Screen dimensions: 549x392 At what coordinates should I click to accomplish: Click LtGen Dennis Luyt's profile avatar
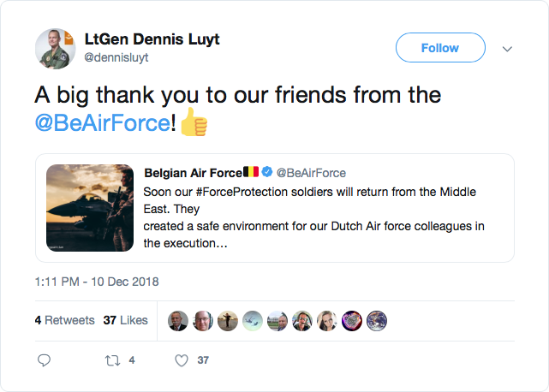pyautogui.click(x=55, y=48)
